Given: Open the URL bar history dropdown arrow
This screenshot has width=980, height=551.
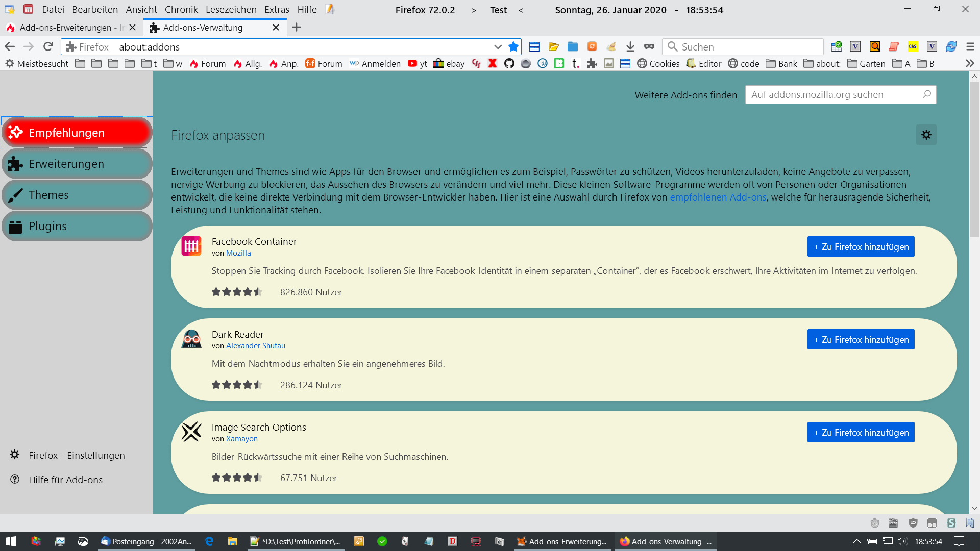Looking at the screenshot, I should pyautogui.click(x=498, y=47).
